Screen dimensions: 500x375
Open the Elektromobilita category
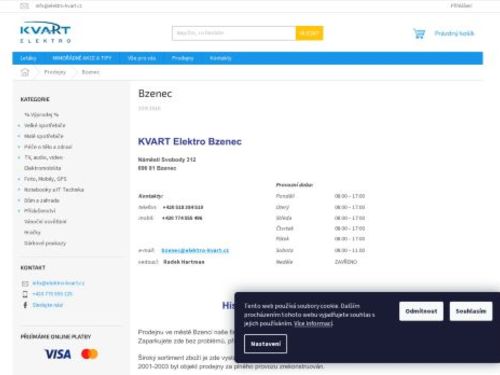[x=42, y=168]
